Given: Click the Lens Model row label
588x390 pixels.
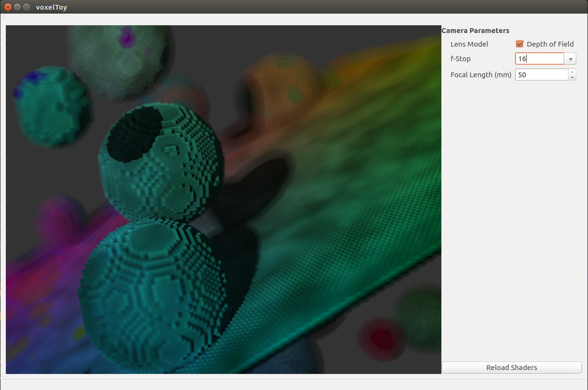Looking at the screenshot, I should pyautogui.click(x=469, y=44).
